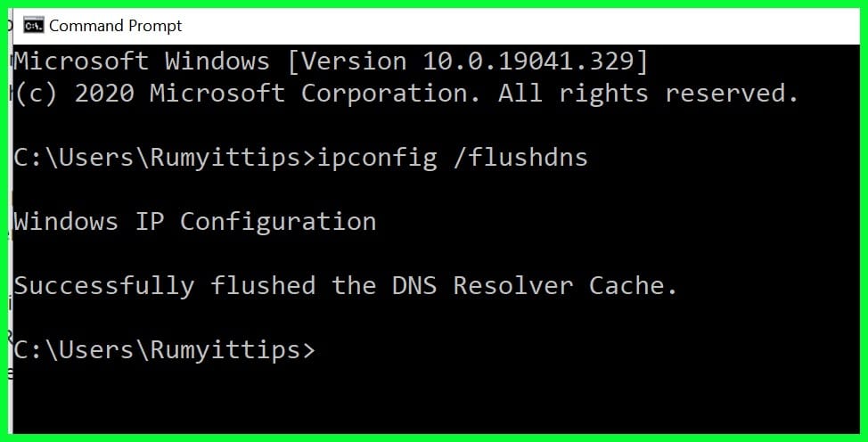The image size is (868, 442).
Task: Click the 2020 copyright year text
Action: (x=104, y=93)
